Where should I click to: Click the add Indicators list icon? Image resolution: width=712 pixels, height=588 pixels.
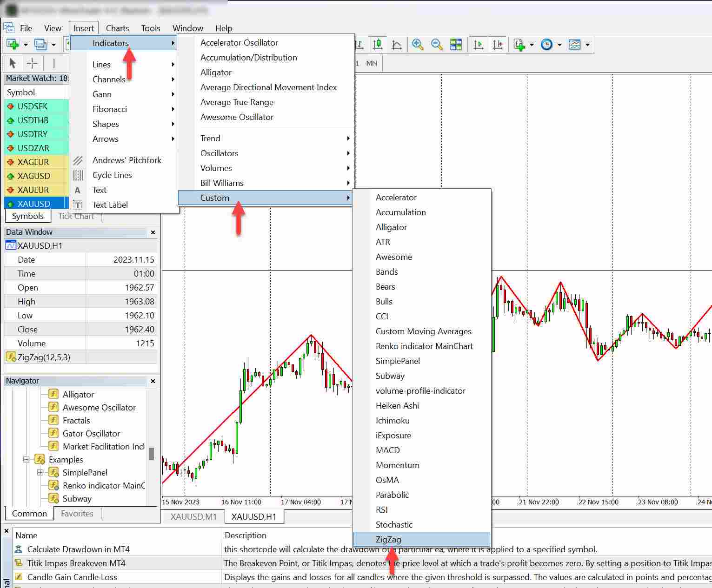click(x=519, y=45)
